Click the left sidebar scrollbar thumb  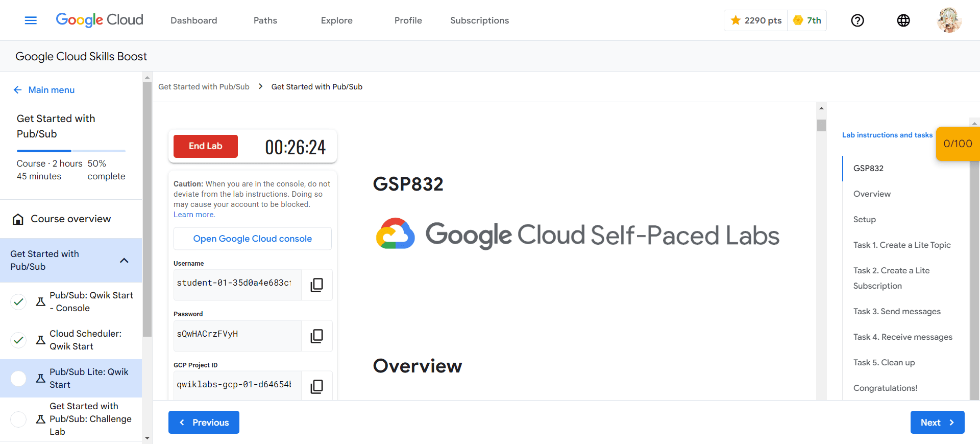click(147, 209)
